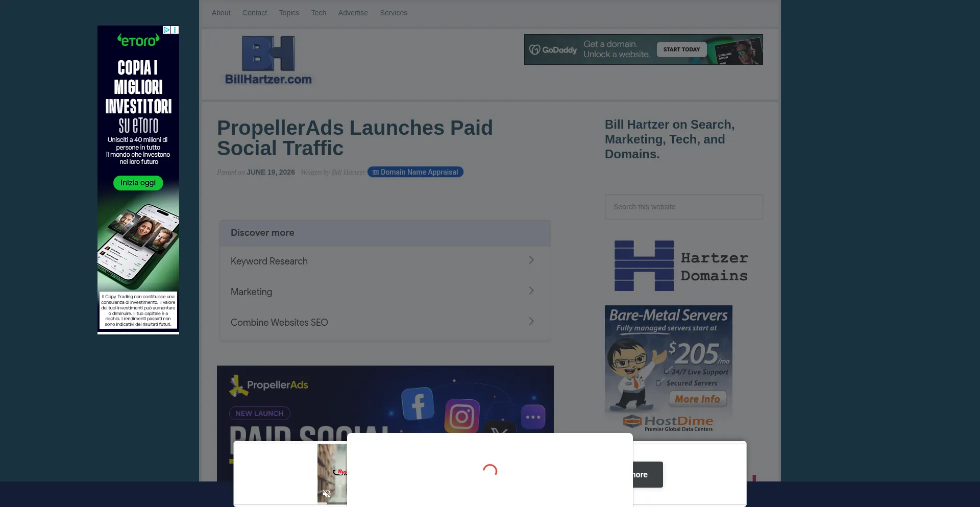
Task: Click the date JUNE 19, 2026
Action: click(271, 172)
